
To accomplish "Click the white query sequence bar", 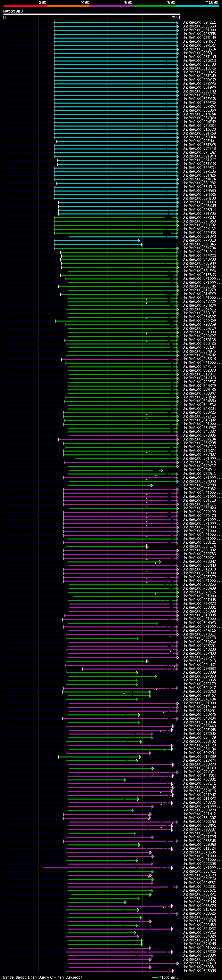I will [x=92, y=15].
